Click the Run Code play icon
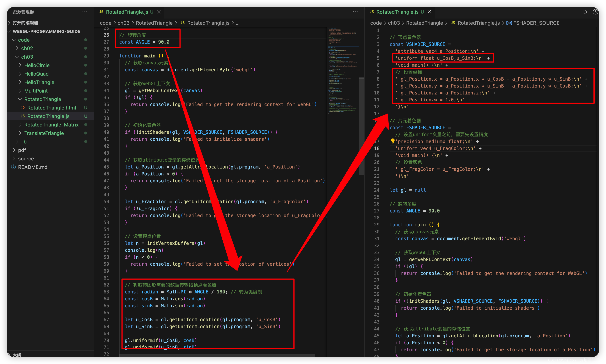 (585, 12)
